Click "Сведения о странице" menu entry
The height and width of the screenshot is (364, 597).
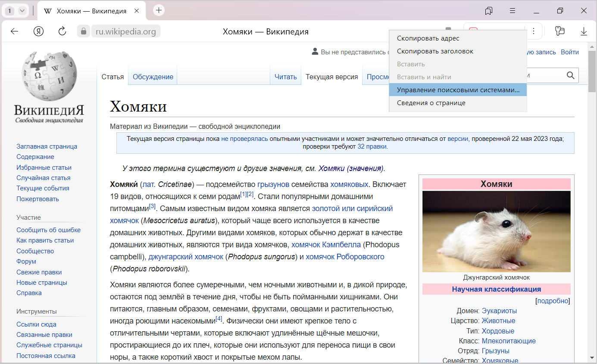pos(431,103)
